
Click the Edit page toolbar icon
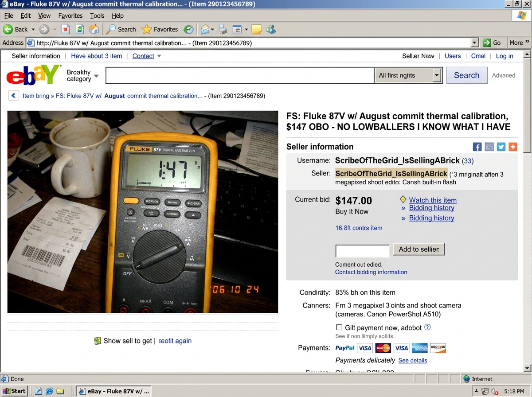(237, 29)
